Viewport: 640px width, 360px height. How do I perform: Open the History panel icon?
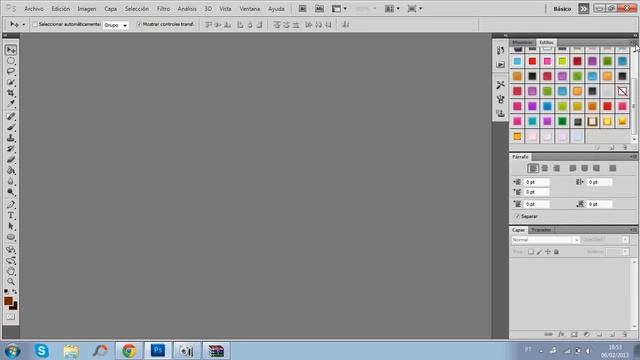click(500, 50)
